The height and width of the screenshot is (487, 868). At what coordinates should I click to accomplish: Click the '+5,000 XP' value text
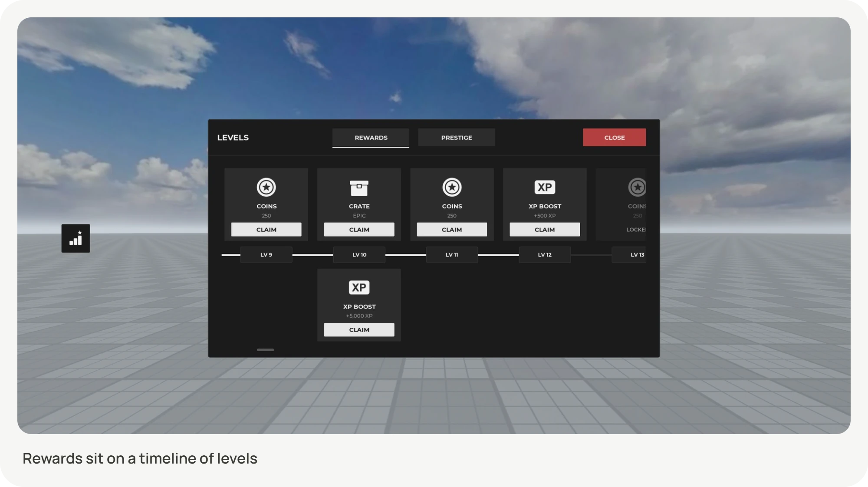coord(359,316)
